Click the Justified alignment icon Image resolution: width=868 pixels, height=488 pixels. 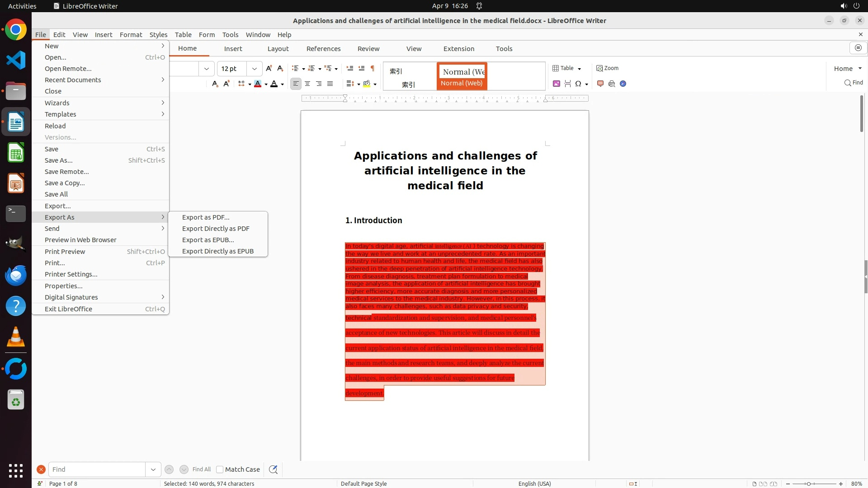pos(330,84)
